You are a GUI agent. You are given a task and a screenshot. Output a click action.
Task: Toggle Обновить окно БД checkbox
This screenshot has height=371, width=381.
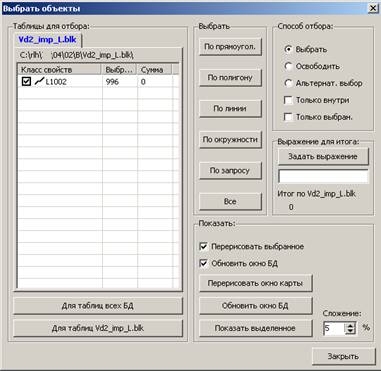coord(203,264)
